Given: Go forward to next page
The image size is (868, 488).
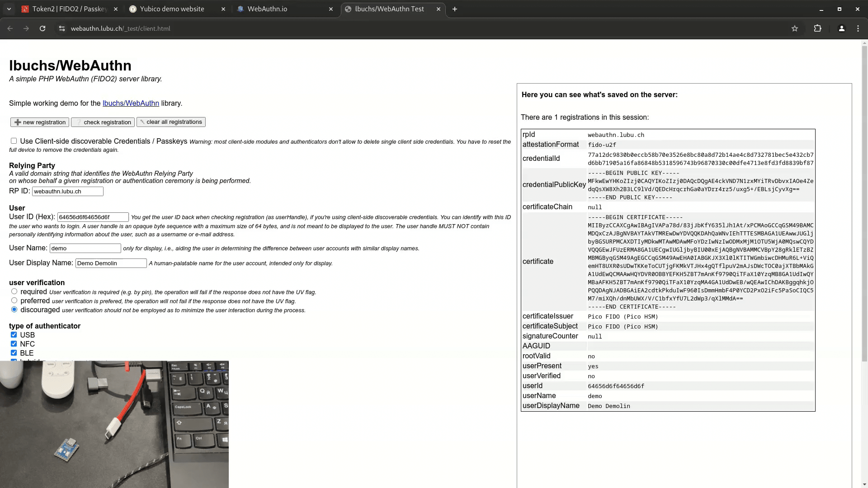Looking at the screenshot, I should tap(26, 28).
